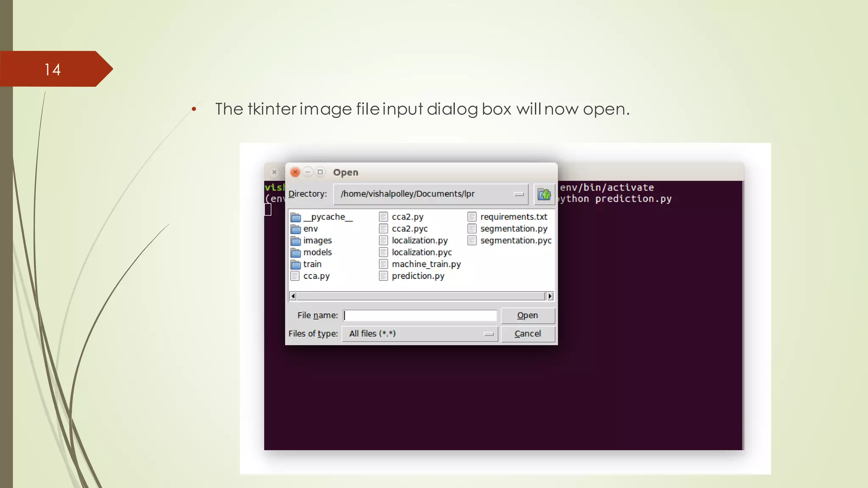
Task: Click the requirements.txt file icon
Action: tap(472, 217)
